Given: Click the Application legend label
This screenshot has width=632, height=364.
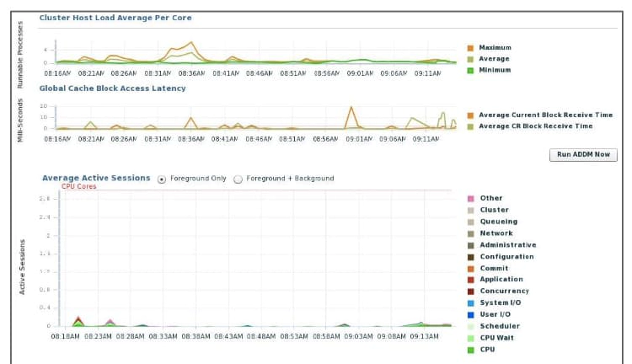Looking at the screenshot, I should [x=501, y=280].
